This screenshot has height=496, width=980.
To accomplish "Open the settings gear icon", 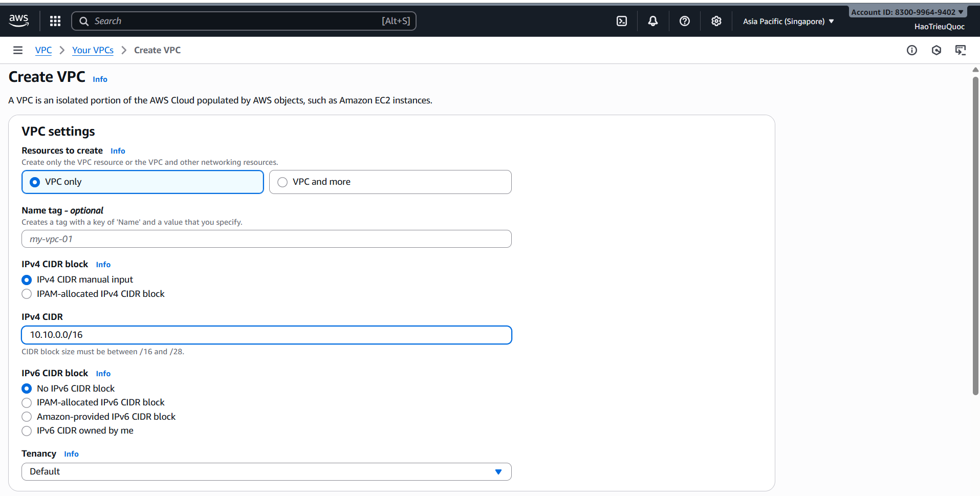I will coord(716,21).
